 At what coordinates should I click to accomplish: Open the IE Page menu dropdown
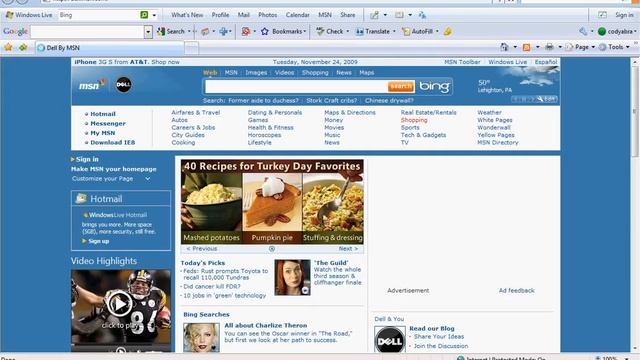tap(581, 47)
